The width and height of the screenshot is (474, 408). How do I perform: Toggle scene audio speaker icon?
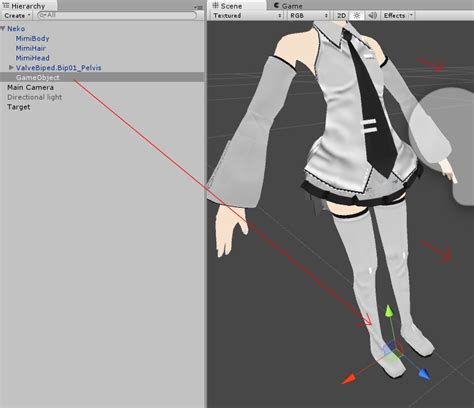(372, 16)
